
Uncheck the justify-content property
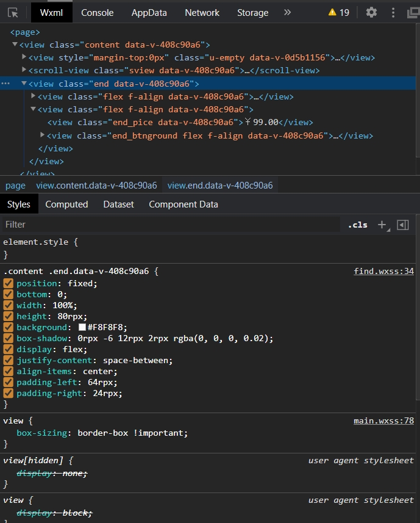9,360
